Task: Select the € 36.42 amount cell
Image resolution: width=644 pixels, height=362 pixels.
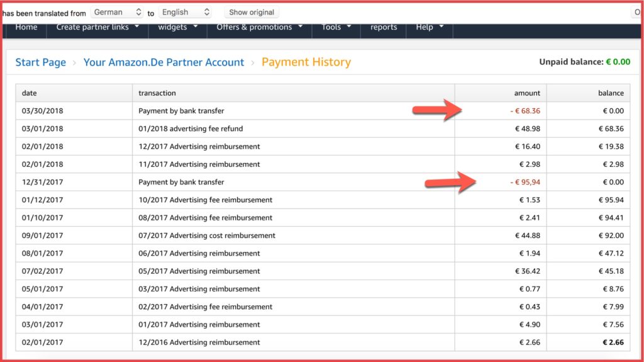Action: 500,271
